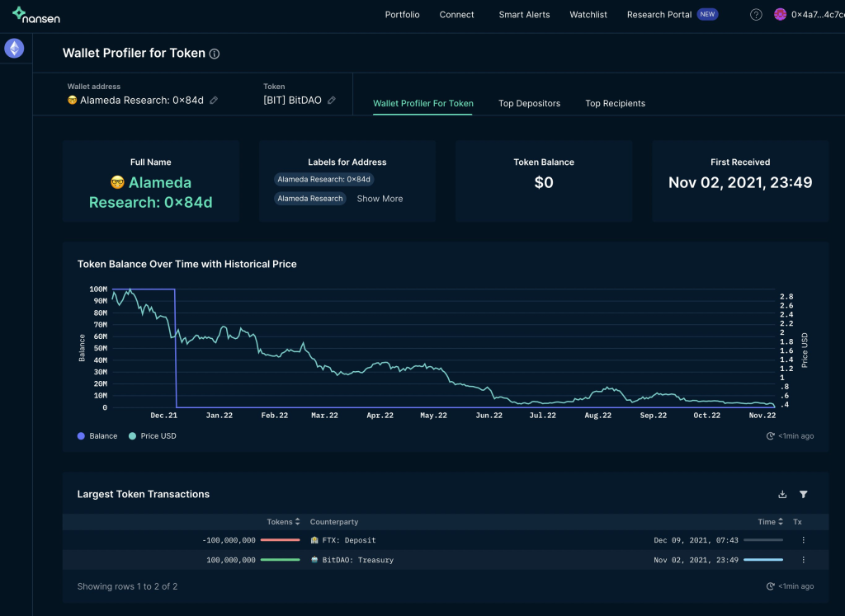Open the Ethereum chain selector icon
845x616 pixels.
[x=15, y=49]
